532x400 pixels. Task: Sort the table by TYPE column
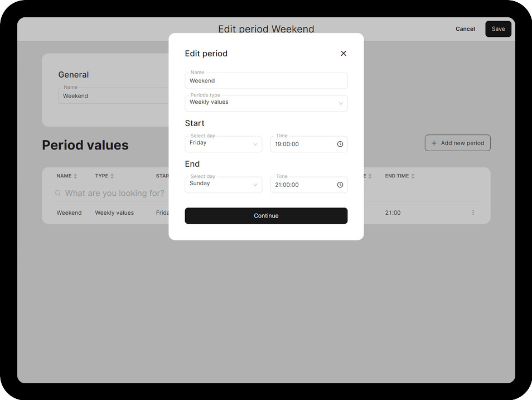tap(104, 176)
